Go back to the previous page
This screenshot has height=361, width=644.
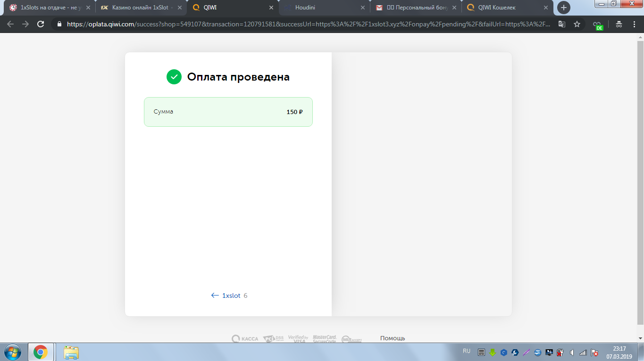pyautogui.click(x=10, y=24)
